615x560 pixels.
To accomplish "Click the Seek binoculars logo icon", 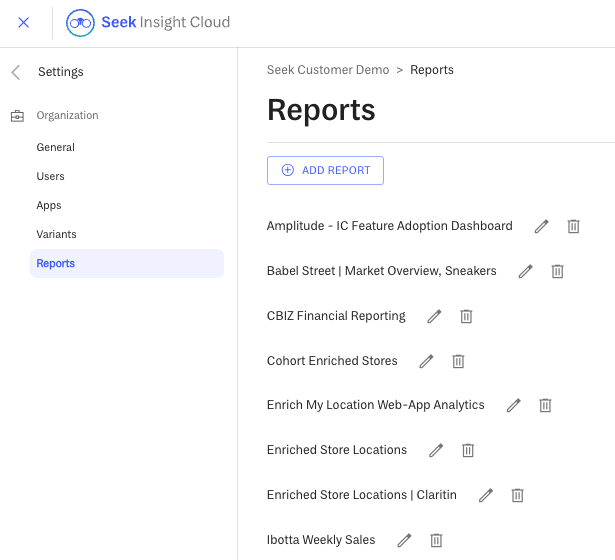I will [80, 23].
